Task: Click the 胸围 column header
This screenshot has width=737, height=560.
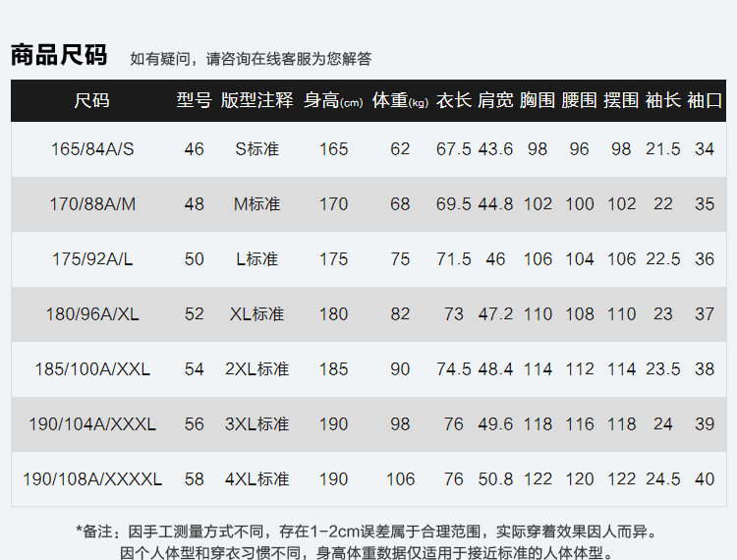Action: pyautogui.click(x=538, y=100)
